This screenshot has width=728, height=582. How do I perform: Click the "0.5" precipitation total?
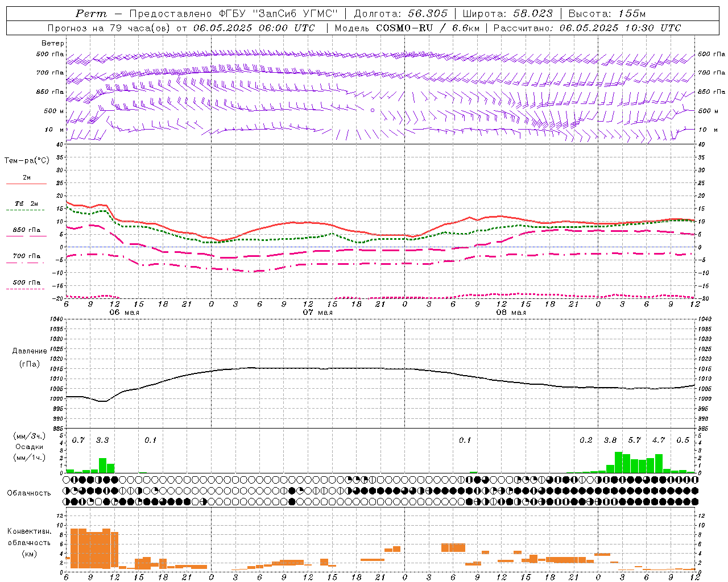pos(682,440)
